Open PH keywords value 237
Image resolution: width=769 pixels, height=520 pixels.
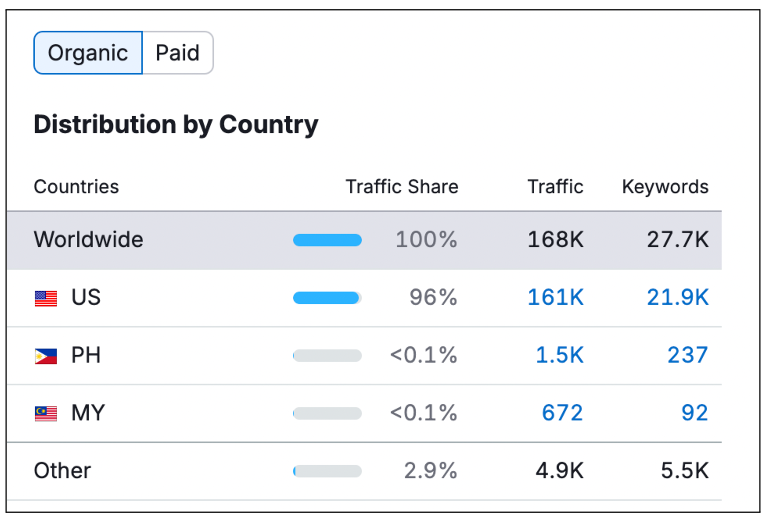tap(687, 355)
